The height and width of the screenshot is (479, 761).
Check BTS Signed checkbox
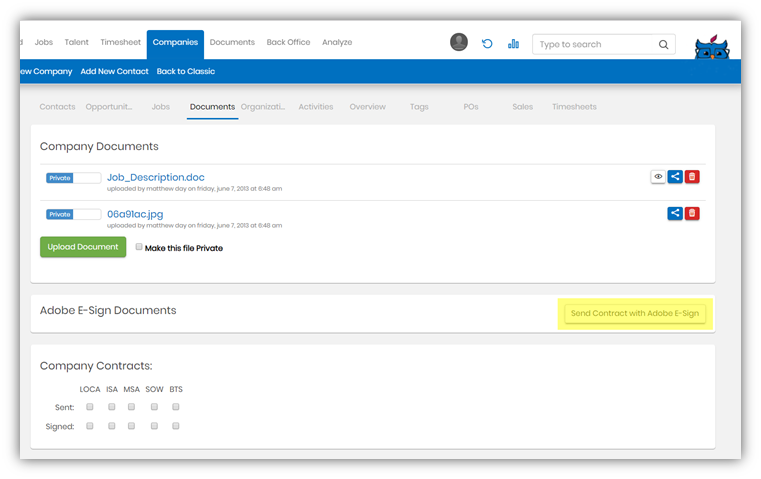click(176, 426)
